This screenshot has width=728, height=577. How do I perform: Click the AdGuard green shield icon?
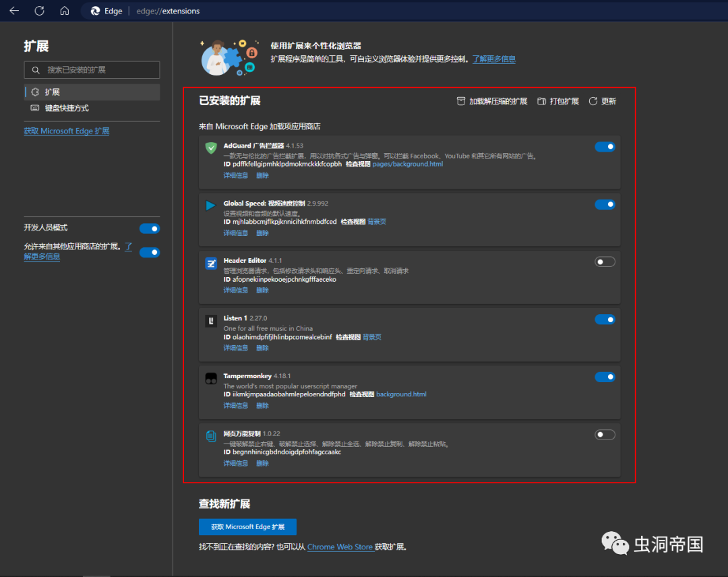click(211, 148)
